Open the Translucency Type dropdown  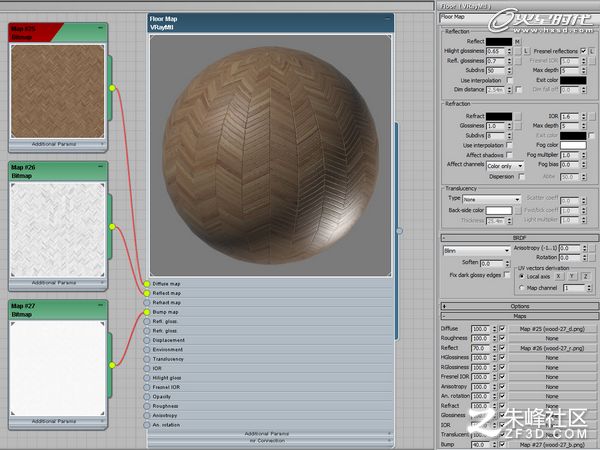click(x=492, y=199)
